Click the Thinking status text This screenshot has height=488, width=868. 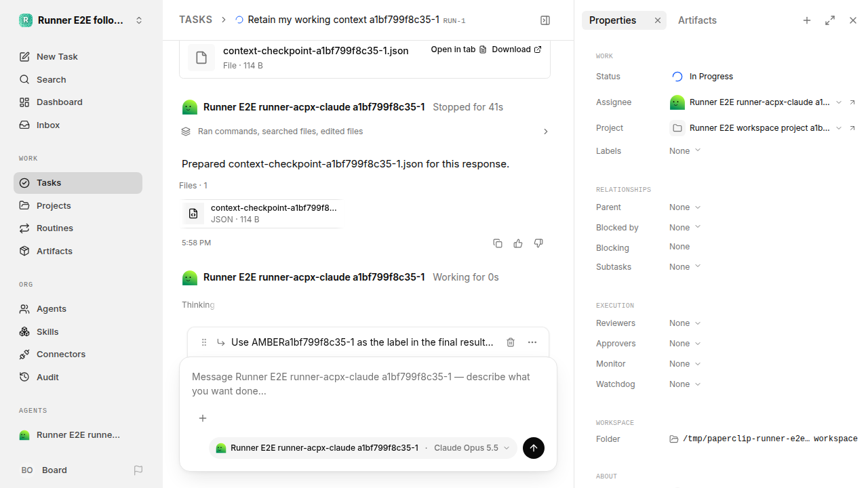(198, 305)
